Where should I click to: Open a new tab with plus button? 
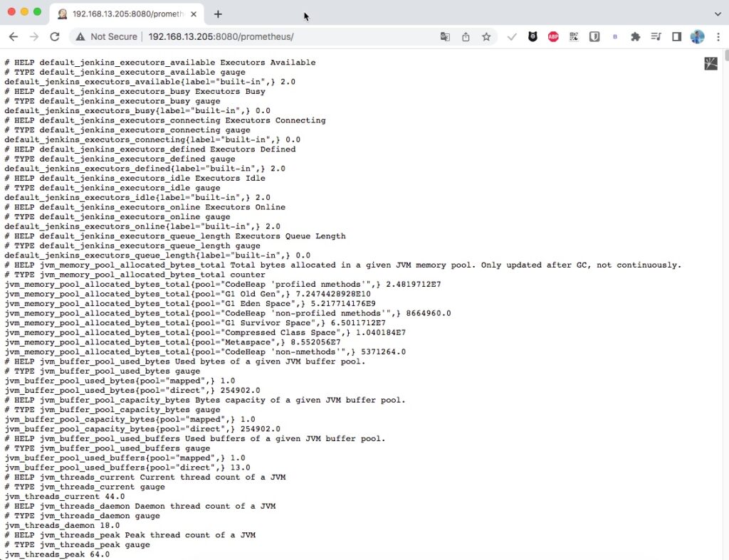[x=218, y=14]
